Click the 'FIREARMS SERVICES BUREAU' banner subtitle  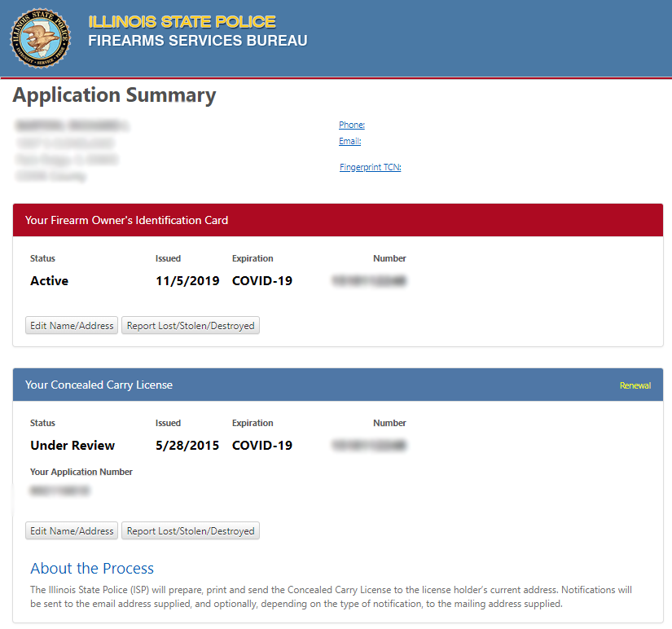coord(198,41)
